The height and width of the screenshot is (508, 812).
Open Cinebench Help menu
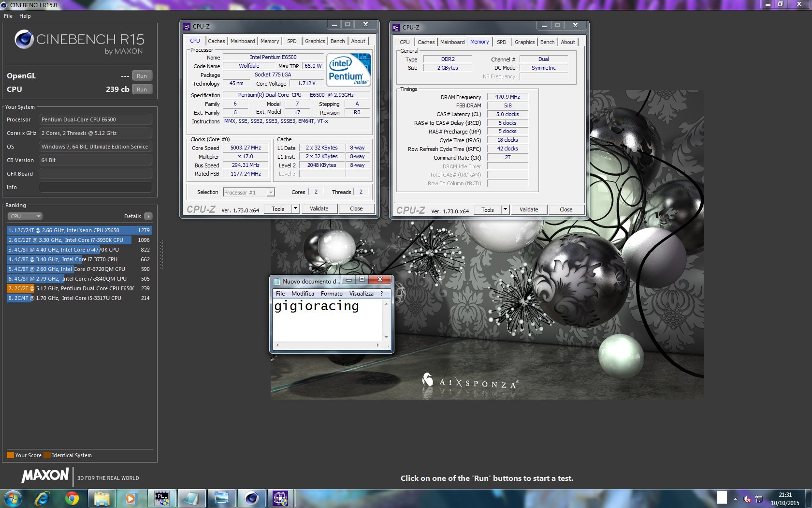[25, 16]
